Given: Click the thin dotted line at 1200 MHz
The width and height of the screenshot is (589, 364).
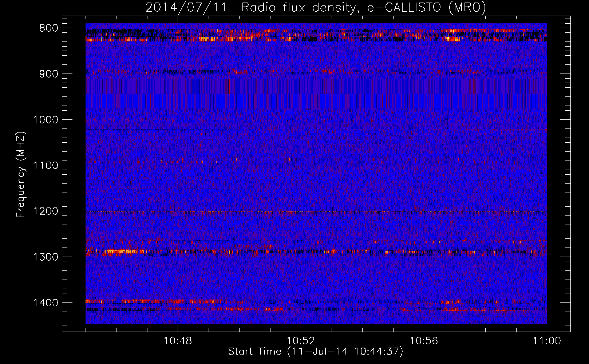Looking at the screenshot, I should (x=316, y=211).
